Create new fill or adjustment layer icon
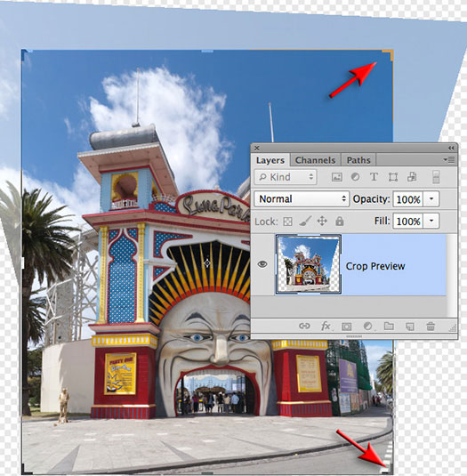Viewport: 467px width, 476px height. (x=367, y=326)
